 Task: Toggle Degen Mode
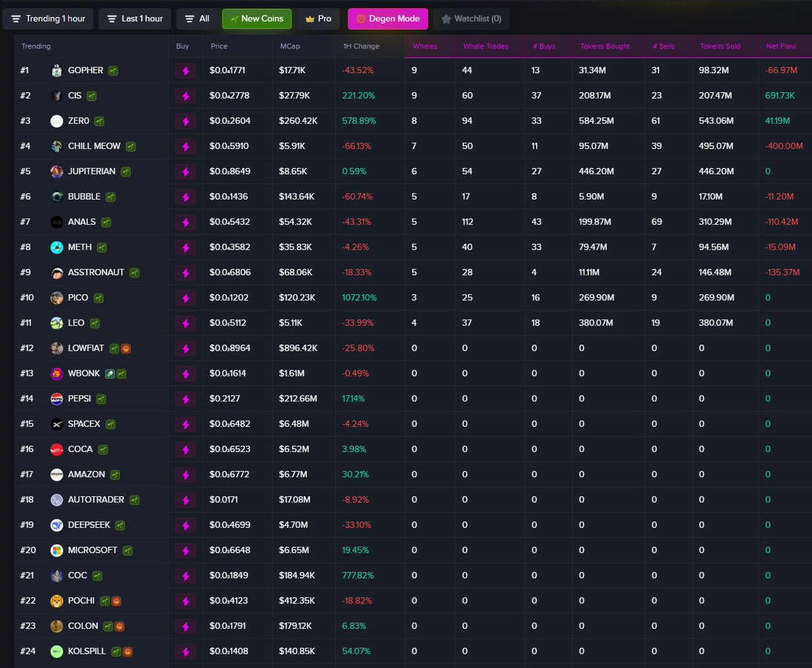coord(388,19)
